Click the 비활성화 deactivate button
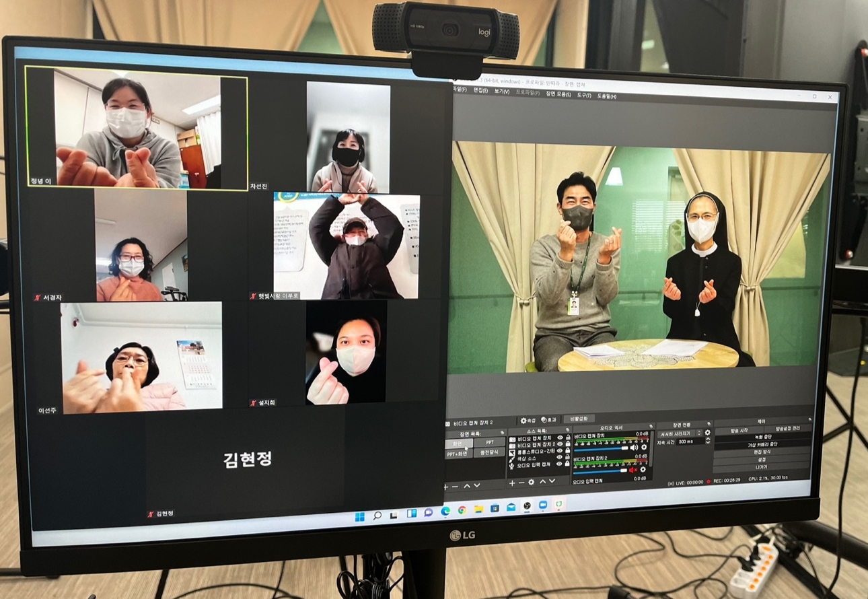 point(579,419)
